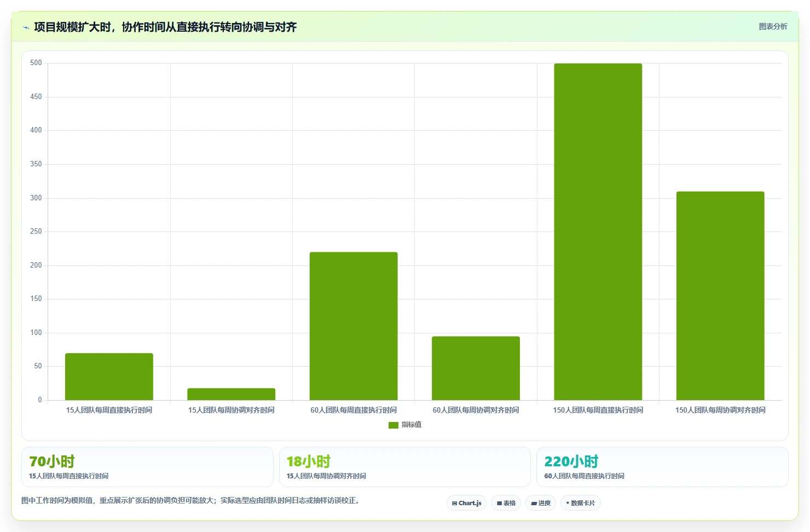Click the 220小时 card caption text
The height and width of the screenshot is (532, 810).
pos(584,476)
